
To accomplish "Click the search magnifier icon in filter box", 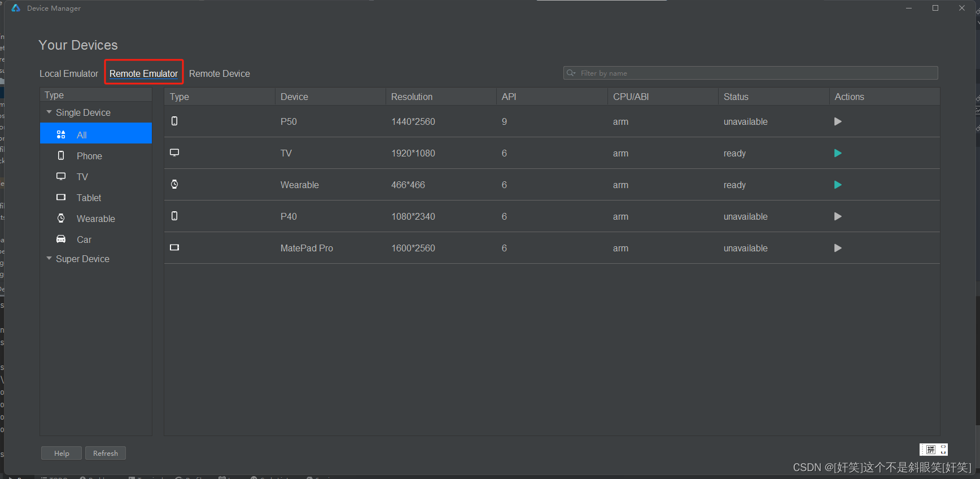I will pyautogui.click(x=571, y=73).
